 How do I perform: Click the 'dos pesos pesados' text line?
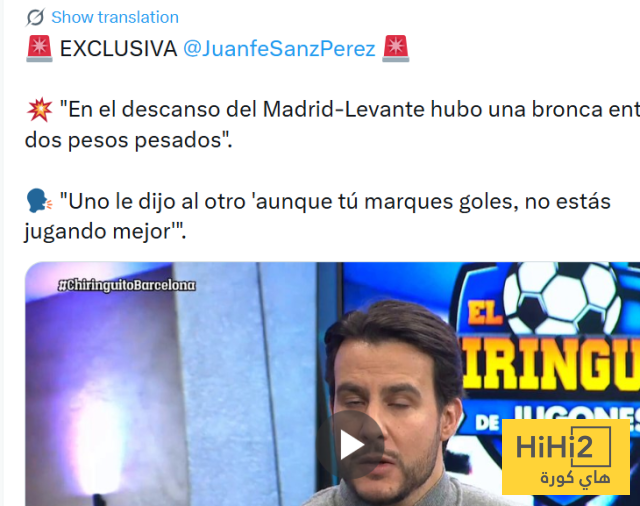click(129, 140)
